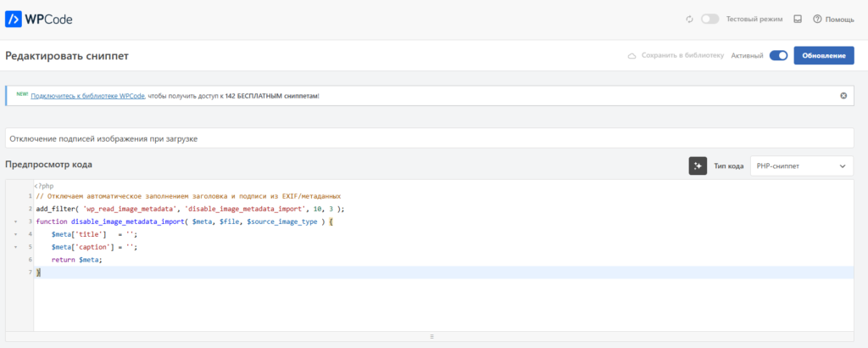Click the help question mark icon

[817, 19]
